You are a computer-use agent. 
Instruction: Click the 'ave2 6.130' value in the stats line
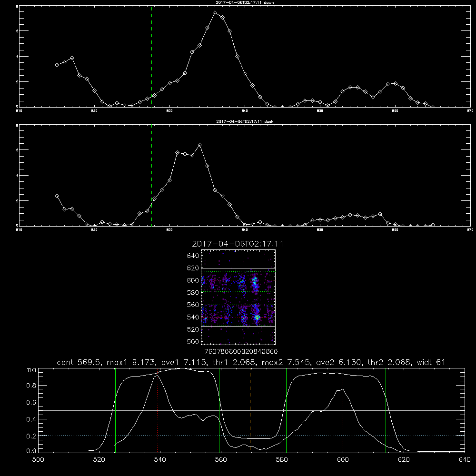pos(338,362)
